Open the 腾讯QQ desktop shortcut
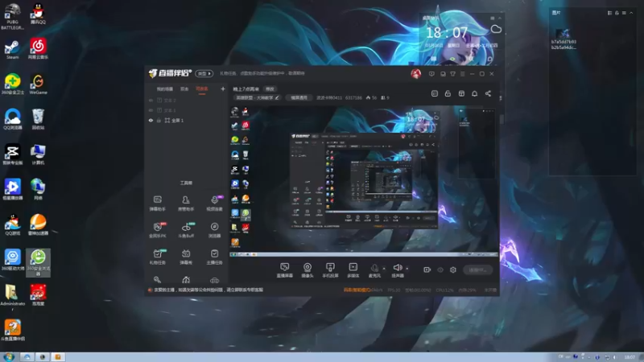 38,14
